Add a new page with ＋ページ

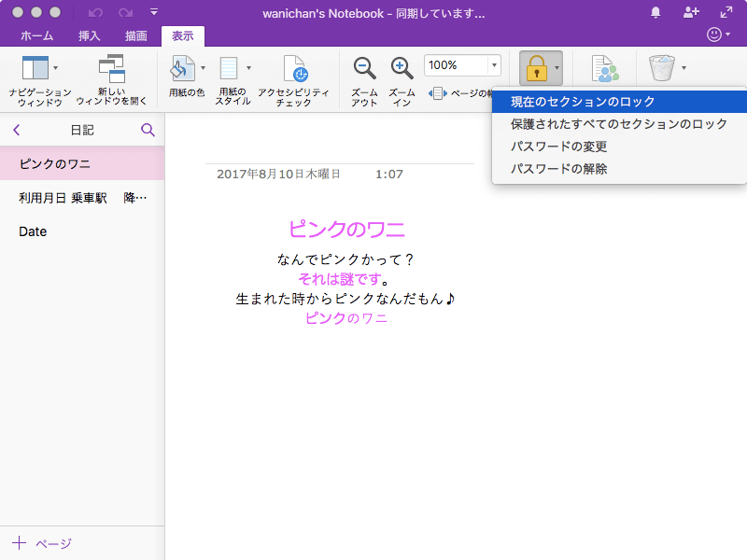(42, 543)
